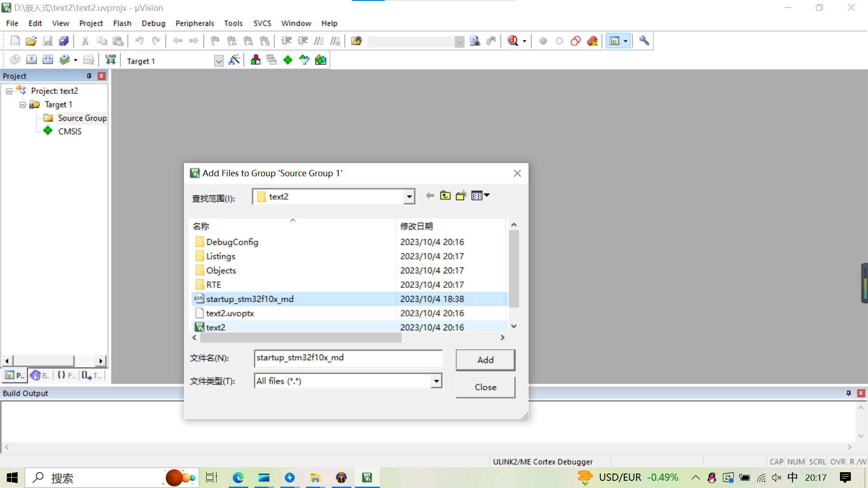Click the Save icon in toolbar

tap(47, 41)
